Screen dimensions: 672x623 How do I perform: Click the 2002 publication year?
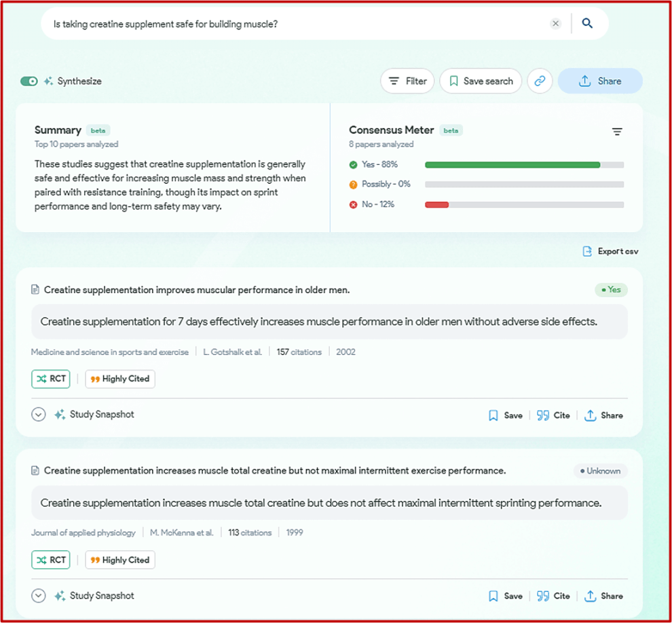click(346, 352)
